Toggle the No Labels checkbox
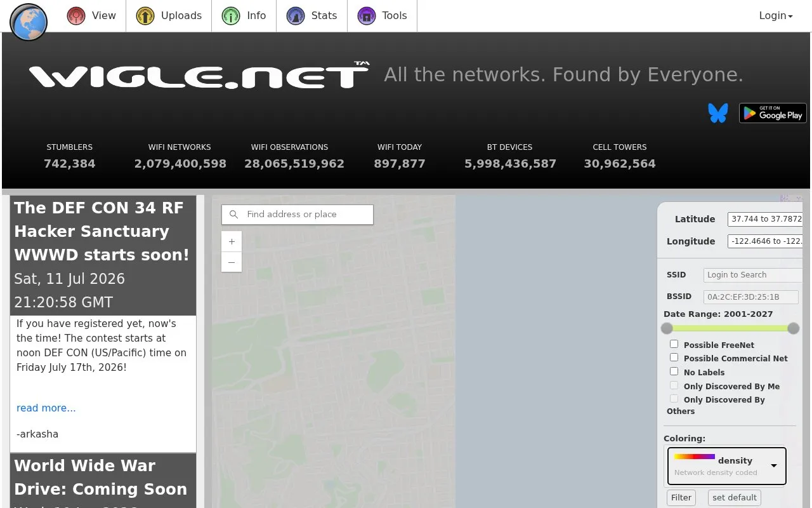This screenshot has height=508, width=812. (x=674, y=371)
